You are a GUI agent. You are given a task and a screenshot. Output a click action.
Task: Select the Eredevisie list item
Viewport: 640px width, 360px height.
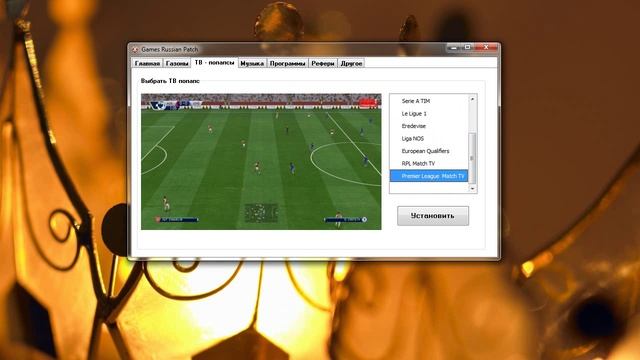(x=429, y=126)
